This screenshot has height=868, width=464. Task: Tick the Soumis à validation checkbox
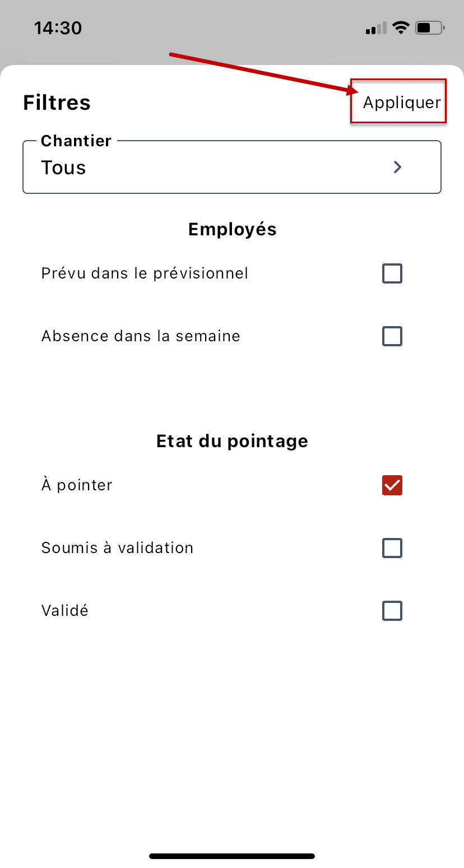(392, 548)
